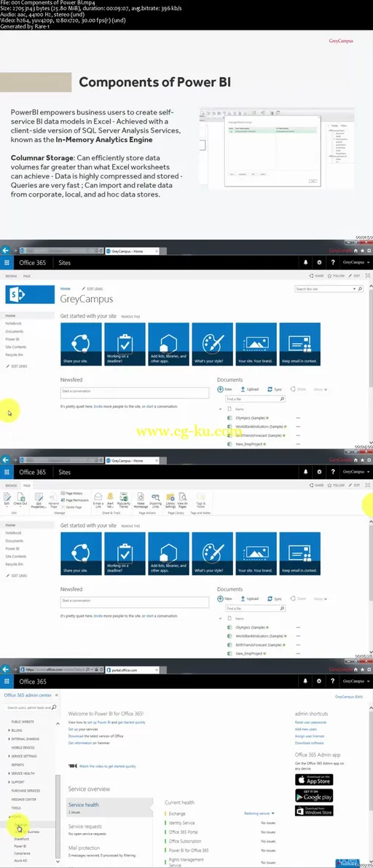Image resolution: width=373 pixels, height=868 pixels.
Task: Open Incoming Links in the PAGE ribbon
Action: click(x=155, y=500)
